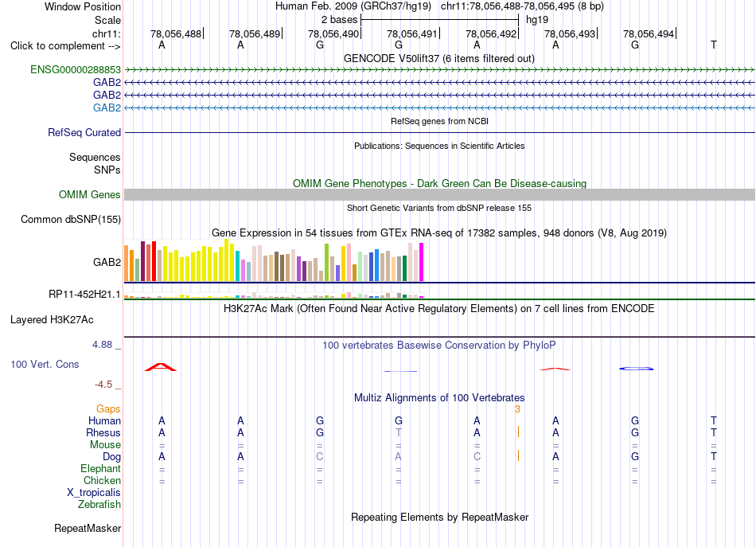Screen dimensions: 756x547
Task: Click the GENCODE V50lift37 track title
Action: pos(438,58)
